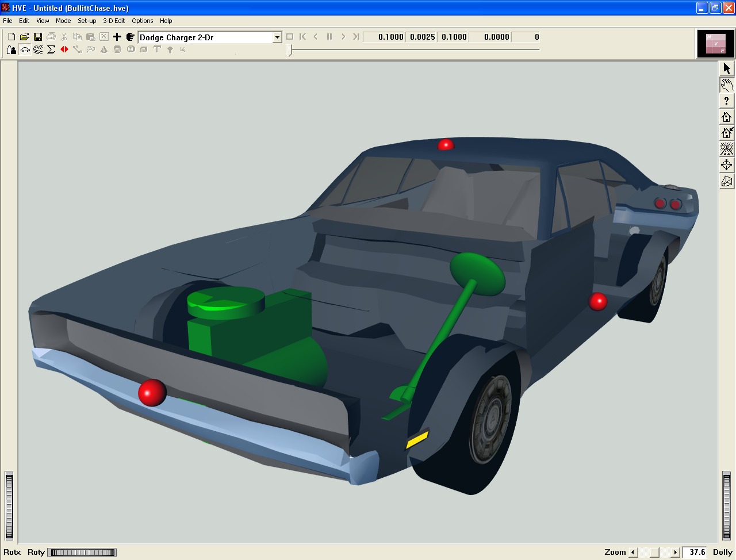The width and height of the screenshot is (736, 560).
Task: Click the home view icon
Action: point(727,117)
